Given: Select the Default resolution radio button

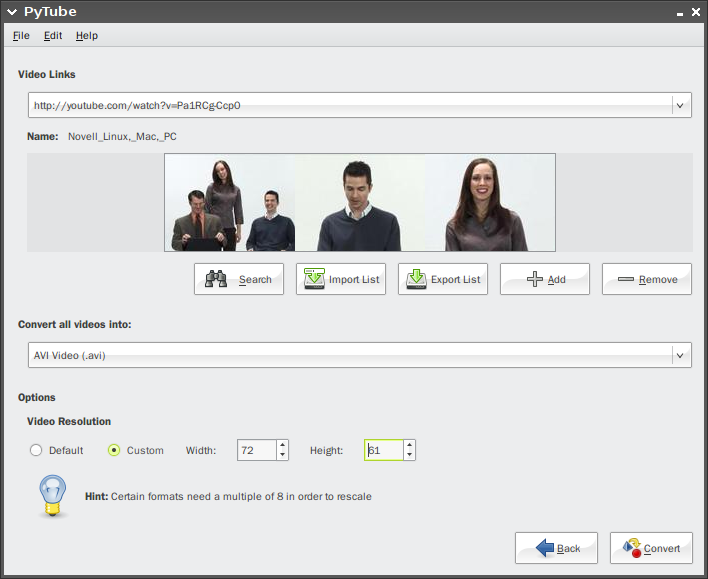Looking at the screenshot, I should click(36, 450).
